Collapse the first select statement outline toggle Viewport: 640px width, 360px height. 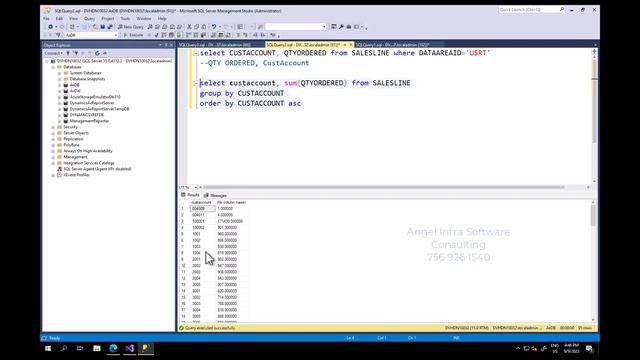click(x=196, y=53)
